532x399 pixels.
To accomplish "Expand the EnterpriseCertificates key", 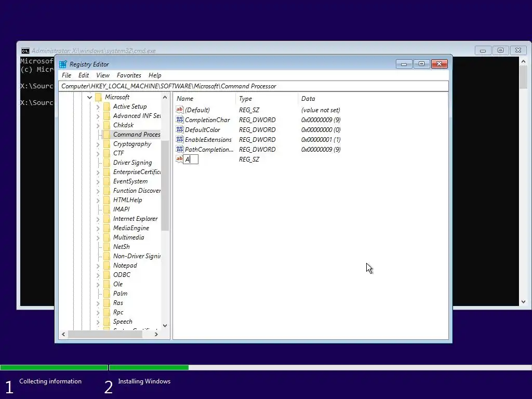I will coord(98,172).
